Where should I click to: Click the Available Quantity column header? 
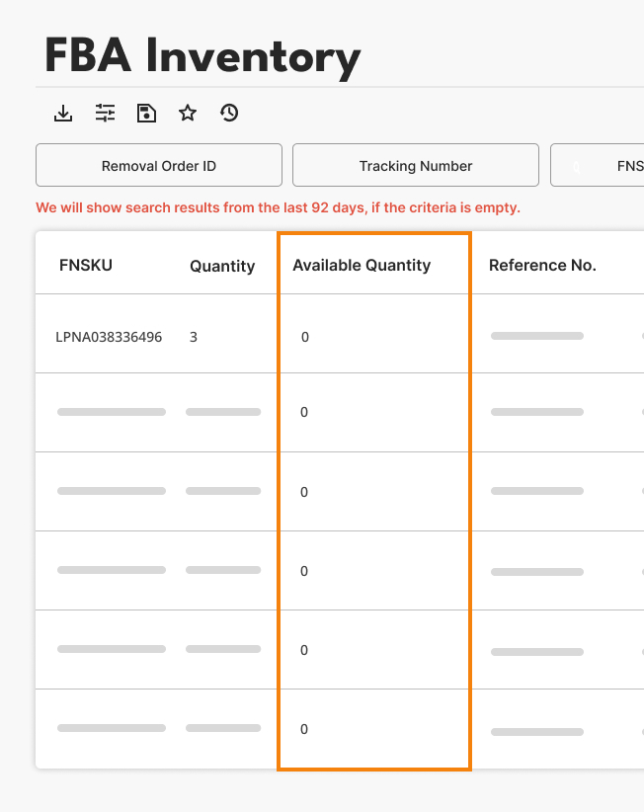(x=362, y=265)
